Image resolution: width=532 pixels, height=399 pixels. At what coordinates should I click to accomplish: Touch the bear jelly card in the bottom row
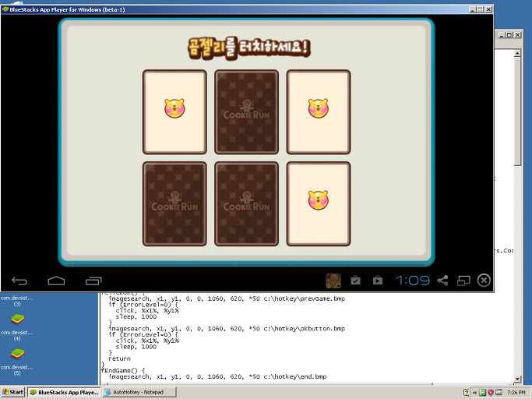point(319,203)
